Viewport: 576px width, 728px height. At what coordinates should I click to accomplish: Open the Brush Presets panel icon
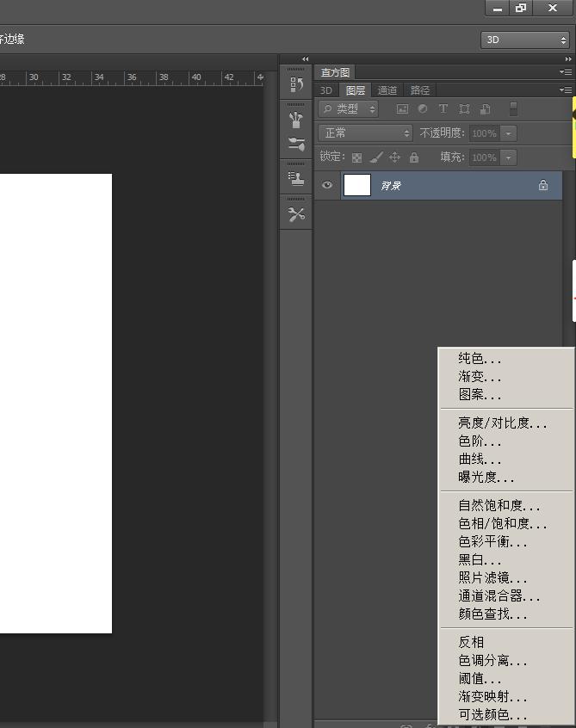tap(296, 144)
